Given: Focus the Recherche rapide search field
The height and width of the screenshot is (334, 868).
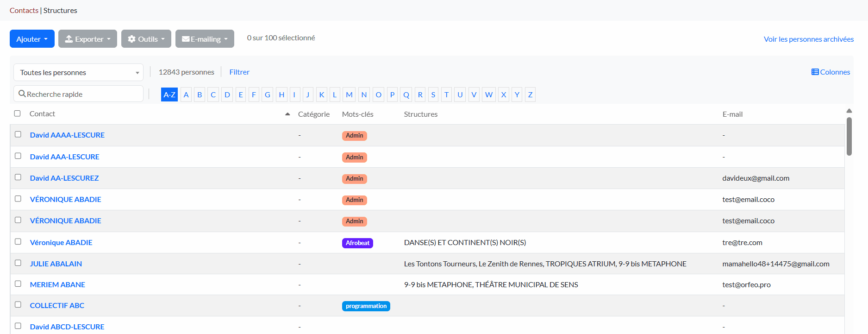Looking at the screenshot, I should [83, 94].
